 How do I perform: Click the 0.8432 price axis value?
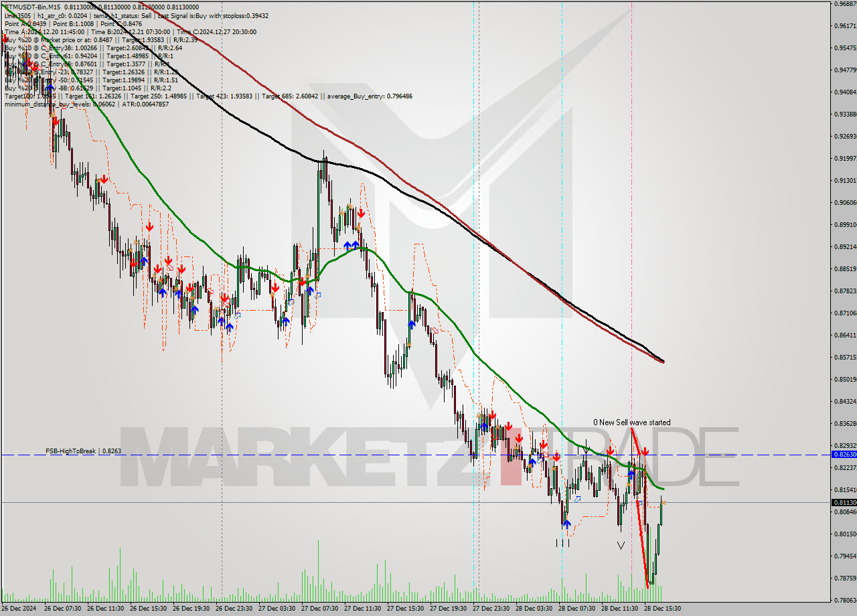click(x=844, y=401)
